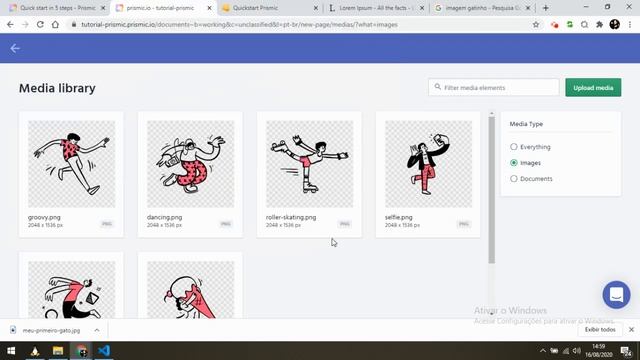The image size is (640, 360).
Task: Open the extensions puzzle icon
Action: [x=599, y=24]
